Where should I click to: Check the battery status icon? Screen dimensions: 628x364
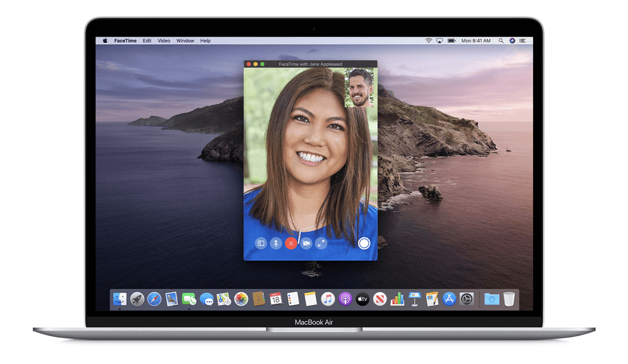tap(452, 40)
